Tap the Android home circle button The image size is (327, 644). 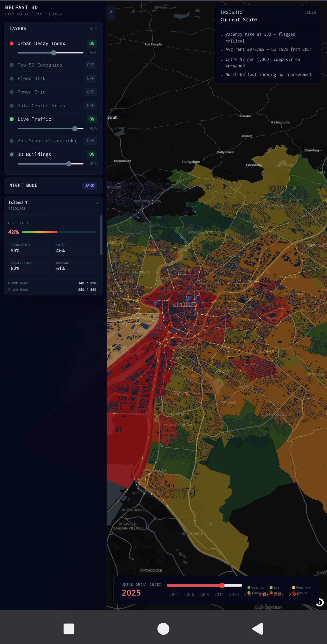click(x=163, y=629)
